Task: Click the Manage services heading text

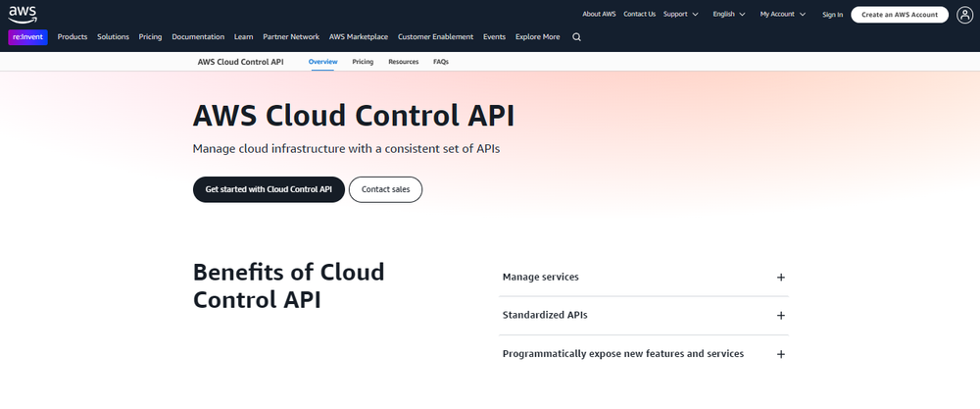Action: 541,277
